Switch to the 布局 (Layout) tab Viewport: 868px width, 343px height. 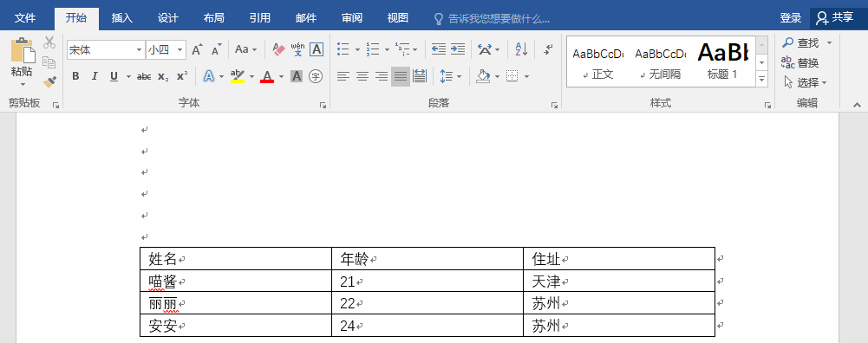[x=213, y=18]
